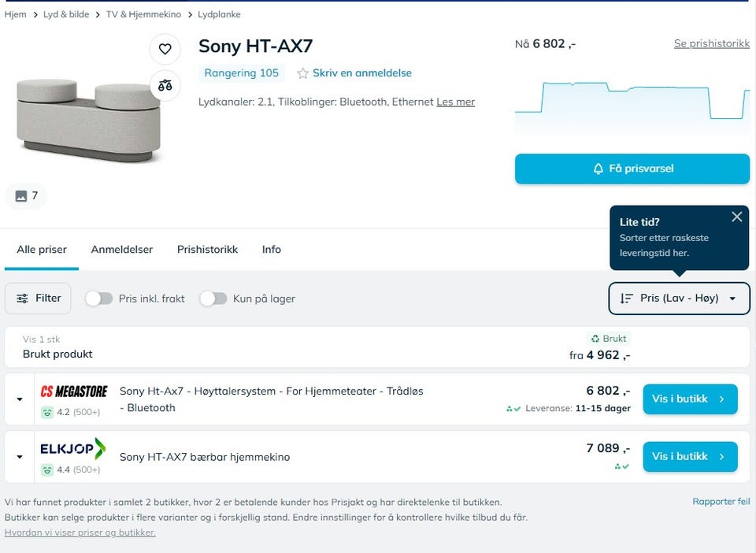Click the CS Megastore logo
This screenshot has height=553, width=756.
pos(74,392)
